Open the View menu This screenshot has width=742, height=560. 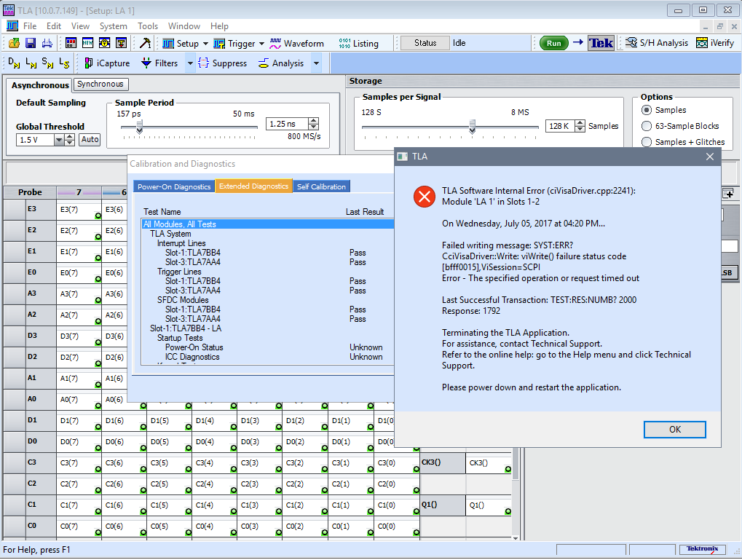coord(80,26)
